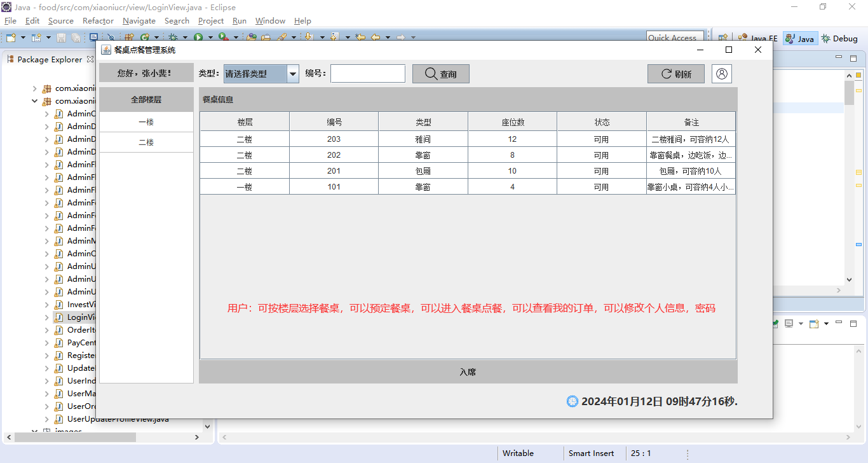The height and width of the screenshot is (463, 868).
Task: Click the Smart Insert status bar entry
Action: tap(591, 453)
